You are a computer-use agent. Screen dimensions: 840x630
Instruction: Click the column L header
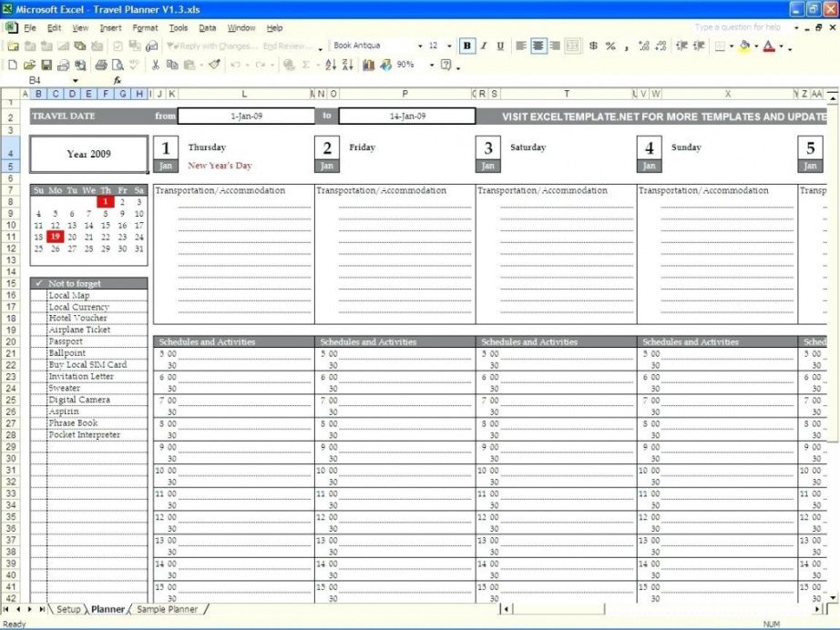point(244,94)
